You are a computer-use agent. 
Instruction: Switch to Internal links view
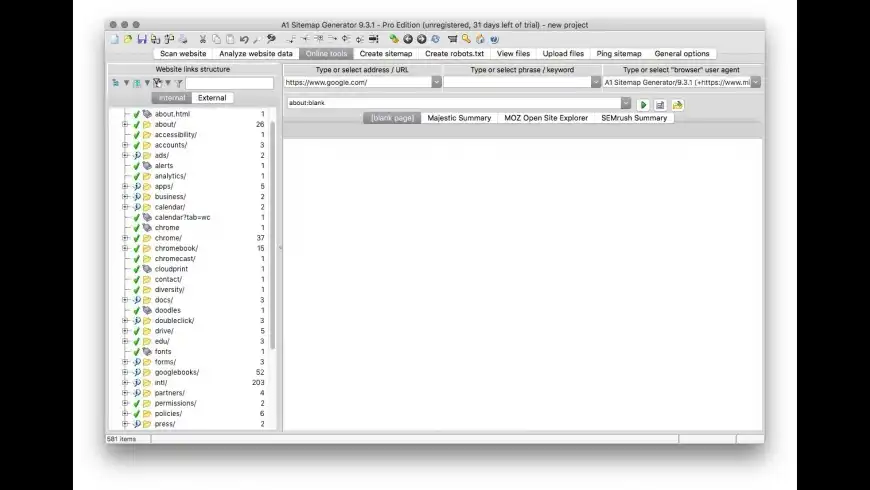(x=172, y=98)
